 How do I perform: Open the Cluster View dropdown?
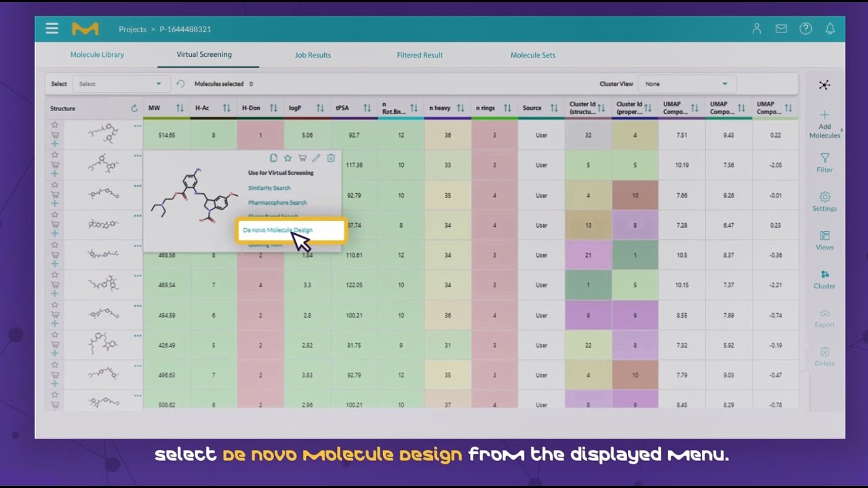pyautogui.click(x=687, y=84)
